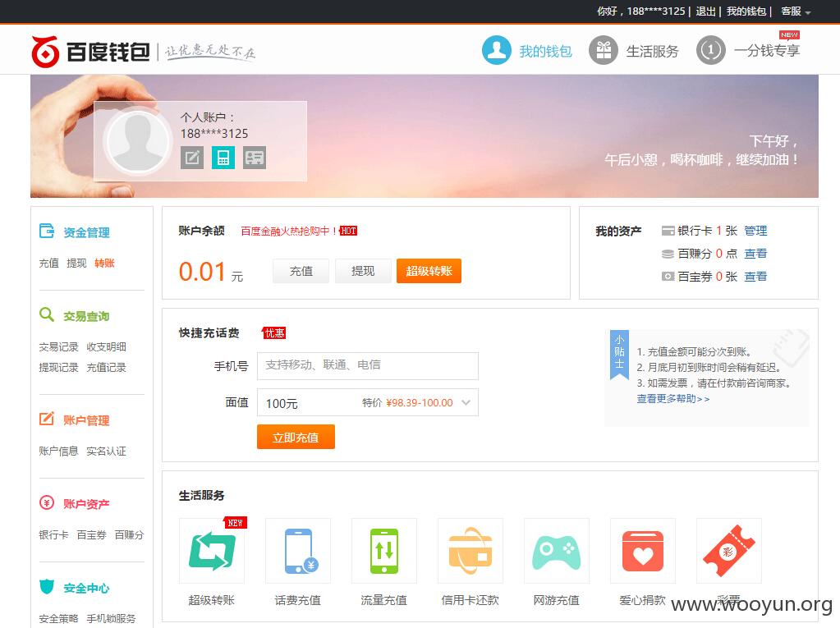Click the Baidu Wallet logo
Screen dimensions: 840x628
pyautogui.click(x=90, y=52)
